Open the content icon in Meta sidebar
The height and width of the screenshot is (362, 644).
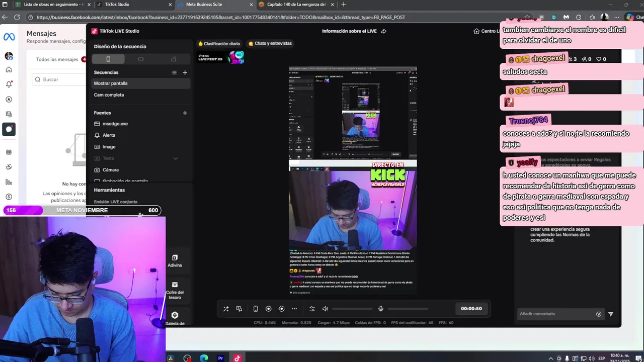tap(9, 114)
